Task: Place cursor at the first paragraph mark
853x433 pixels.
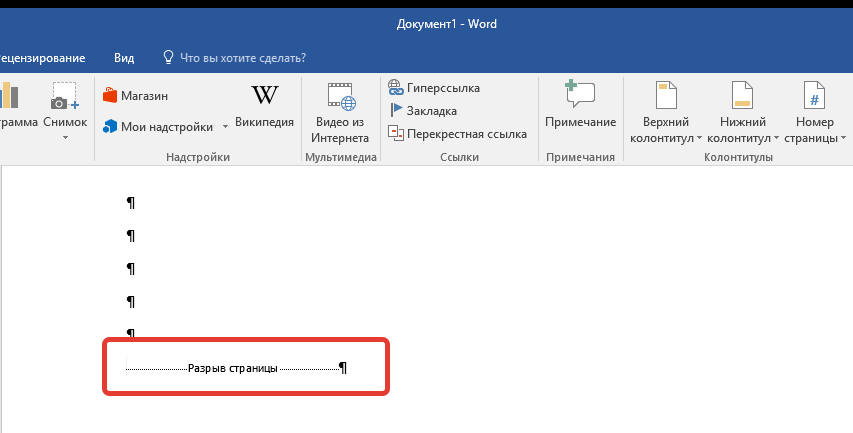Action: (x=131, y=203)
